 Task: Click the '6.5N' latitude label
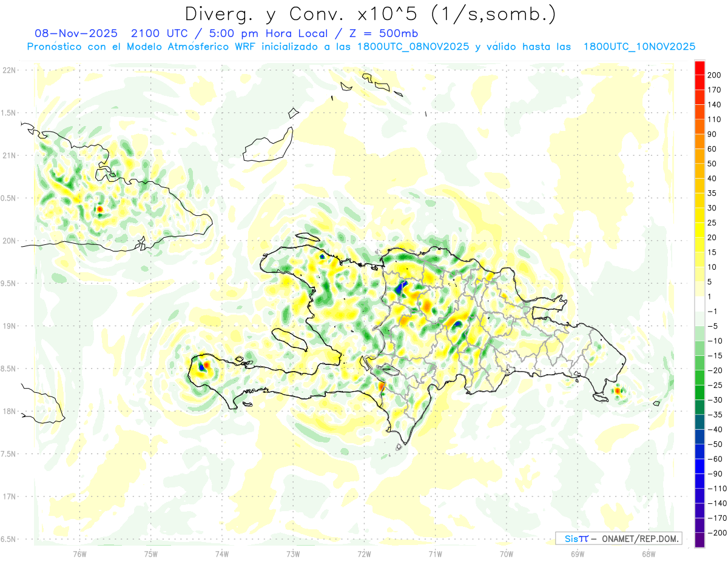(7, 539)
